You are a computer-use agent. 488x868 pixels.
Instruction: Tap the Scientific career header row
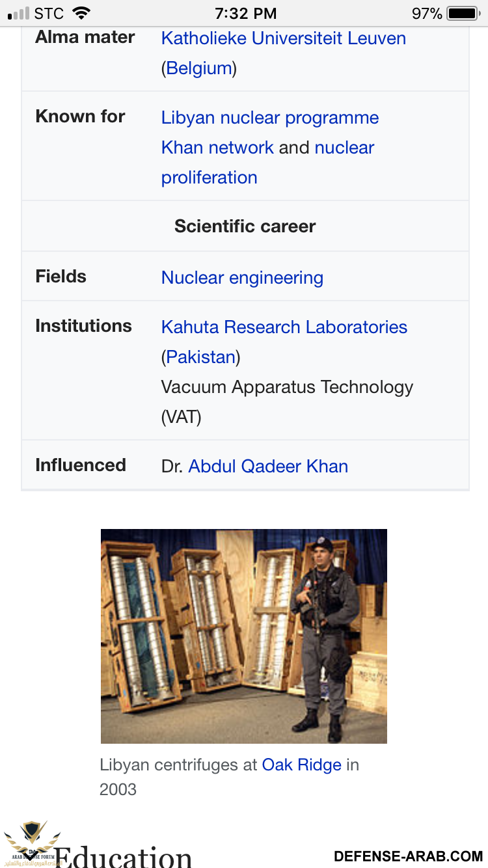click(x=245, y=226)
